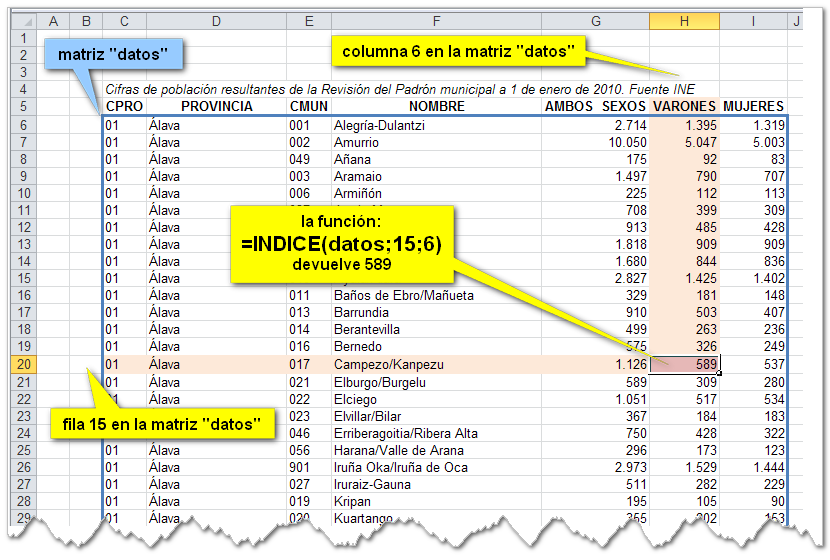Image resolution: width=830 pixels, height=560 pixels.
Task: Click the blue 'matriz "datos"' callout
Action: coord(110,54)
